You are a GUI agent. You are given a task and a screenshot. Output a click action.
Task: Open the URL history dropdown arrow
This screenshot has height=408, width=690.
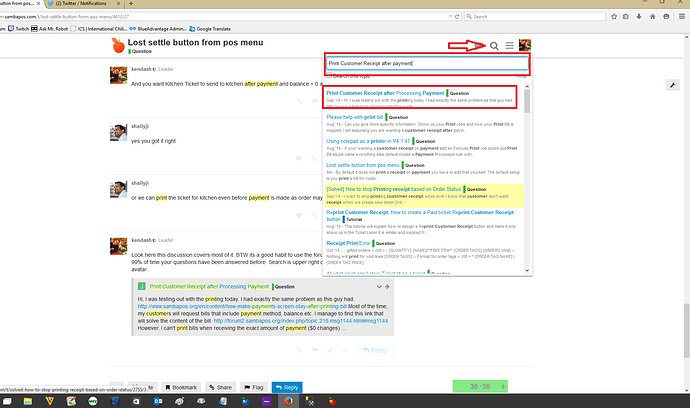(450, 16)
